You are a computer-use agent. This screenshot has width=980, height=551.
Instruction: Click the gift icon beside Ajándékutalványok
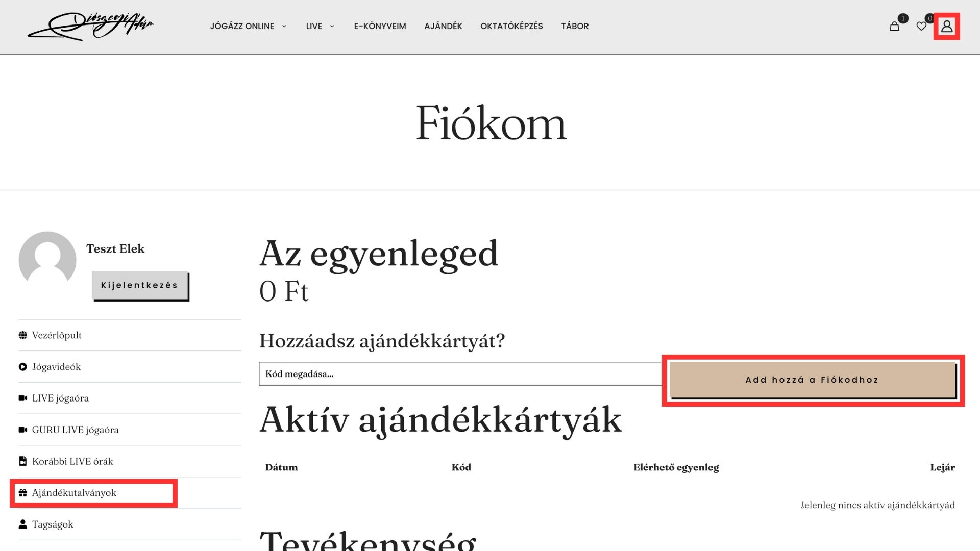click(23, 493)
